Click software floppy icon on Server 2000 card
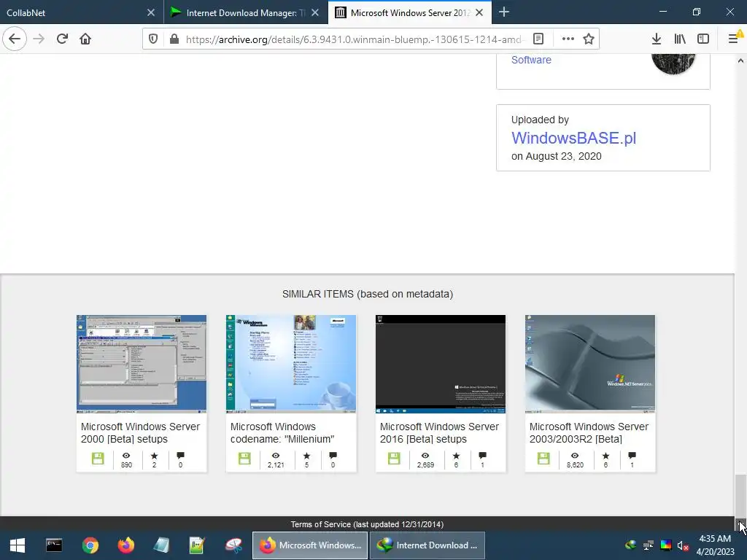The image size is (747, 560). tap(98, 459)
